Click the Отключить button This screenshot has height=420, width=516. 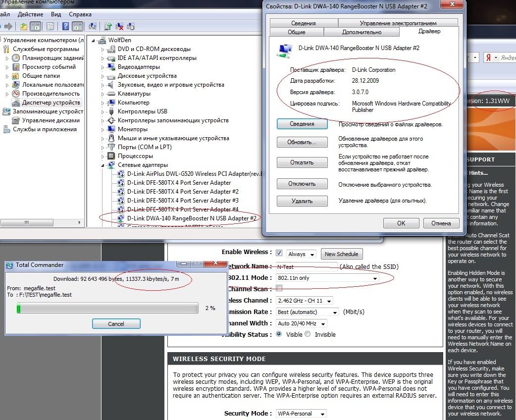[302, 184]
